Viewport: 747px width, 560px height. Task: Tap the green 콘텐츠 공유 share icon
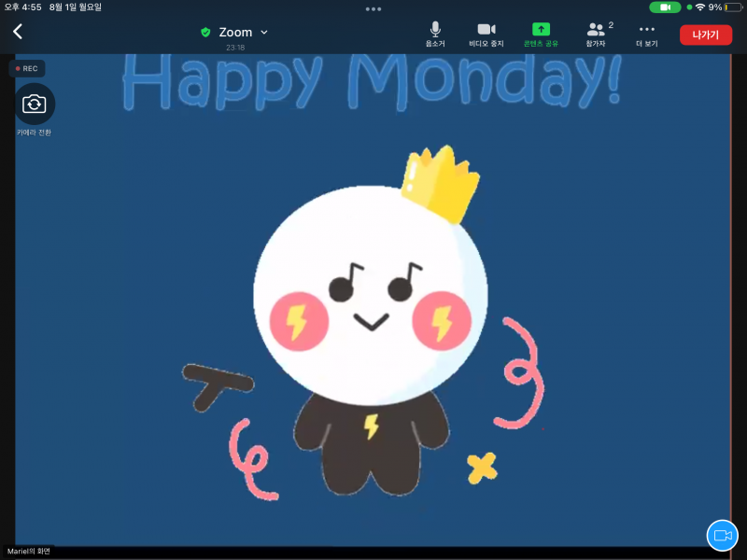point(541,34)
